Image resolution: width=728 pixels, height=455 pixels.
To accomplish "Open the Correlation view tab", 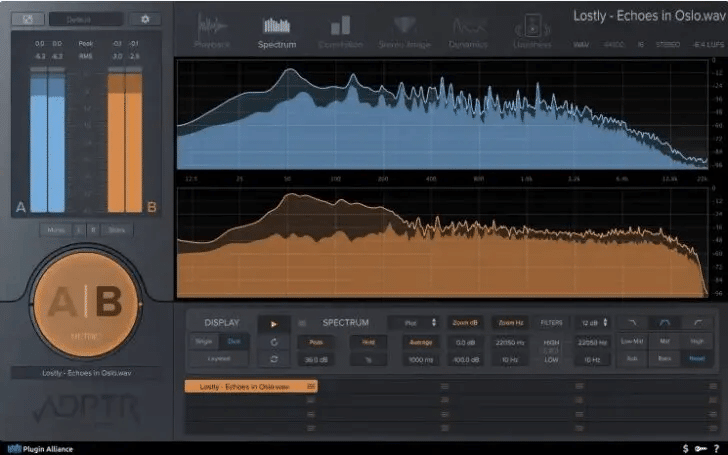I will tap(340, 31).
